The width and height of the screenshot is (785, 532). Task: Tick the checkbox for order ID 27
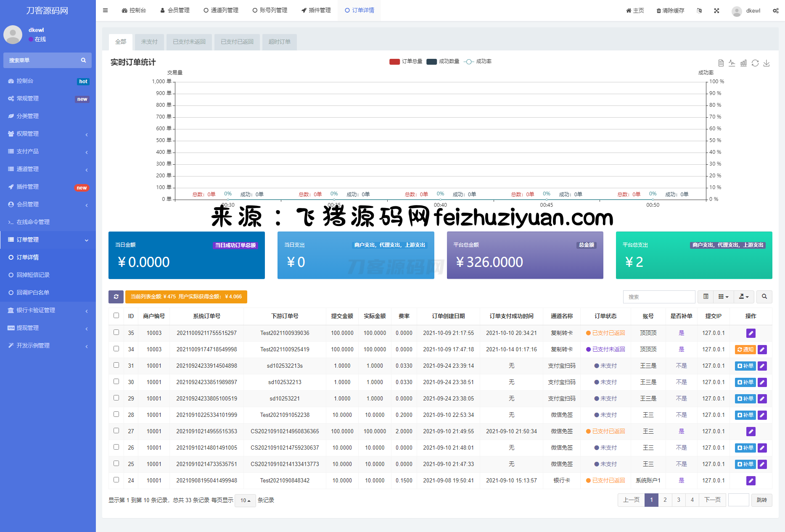116,431
